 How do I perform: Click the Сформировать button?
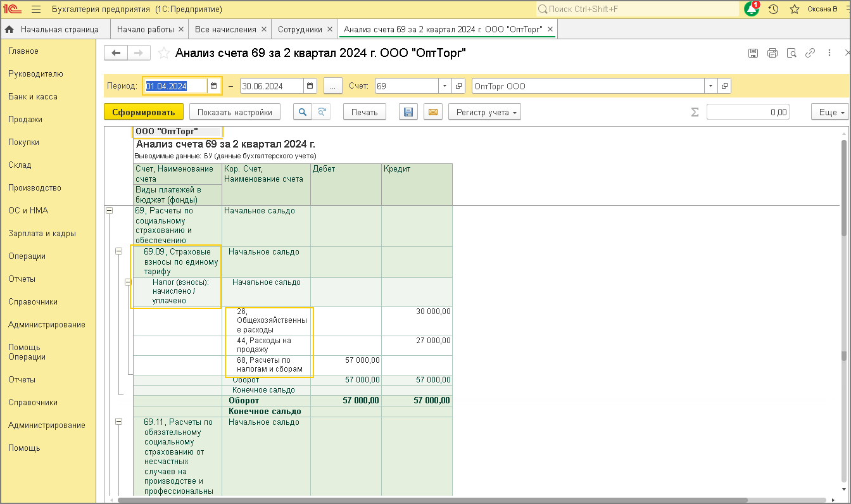[x=144, y=112]
